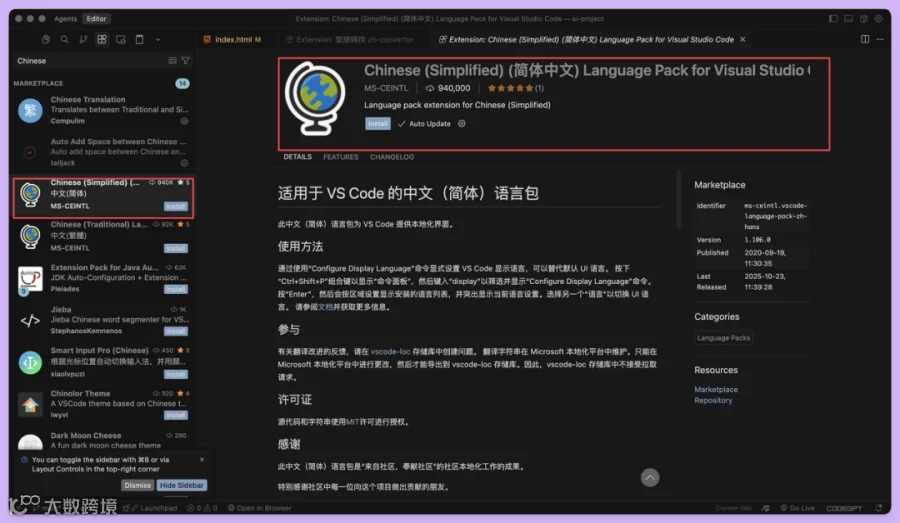Click the Chinolor Theme house icon
This screenshot has height=523, width=900.
[30, 405]
